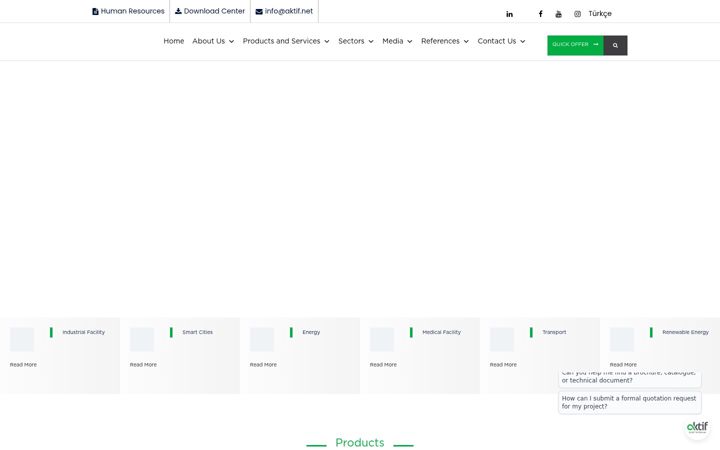Click the Transport card image
The image size is (720, 450).
pyautogui.click(x=502, y=339)
